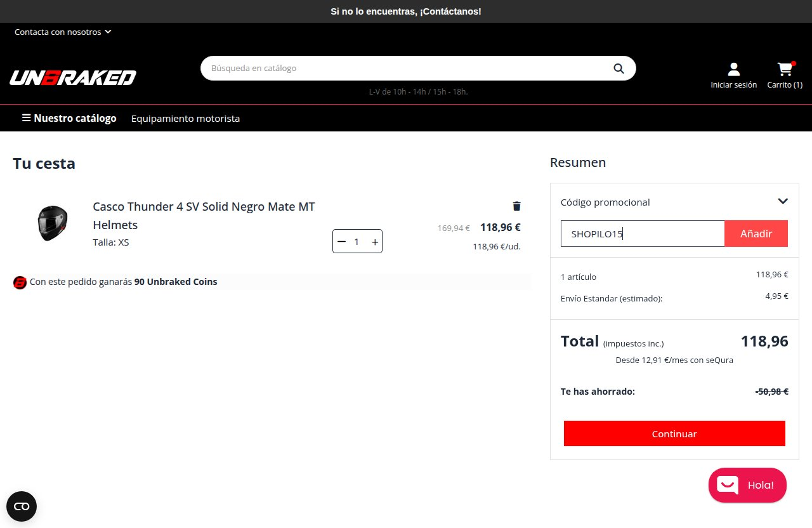Delete the helmet with the trash icon
812x528 pixels.
click(x=516, y=206)
